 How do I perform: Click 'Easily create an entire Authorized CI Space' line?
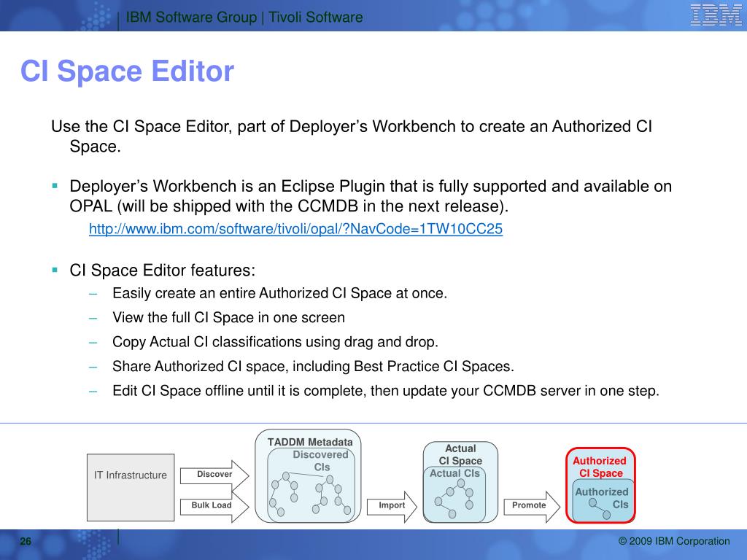[x=279, y=293]
